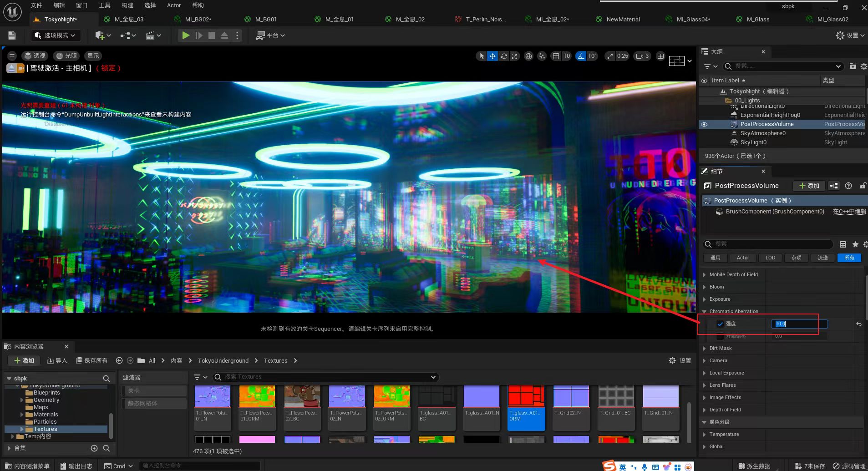Activate the Translate move tool
Viewport: 868px width, 471px height.
coord(492,56)
